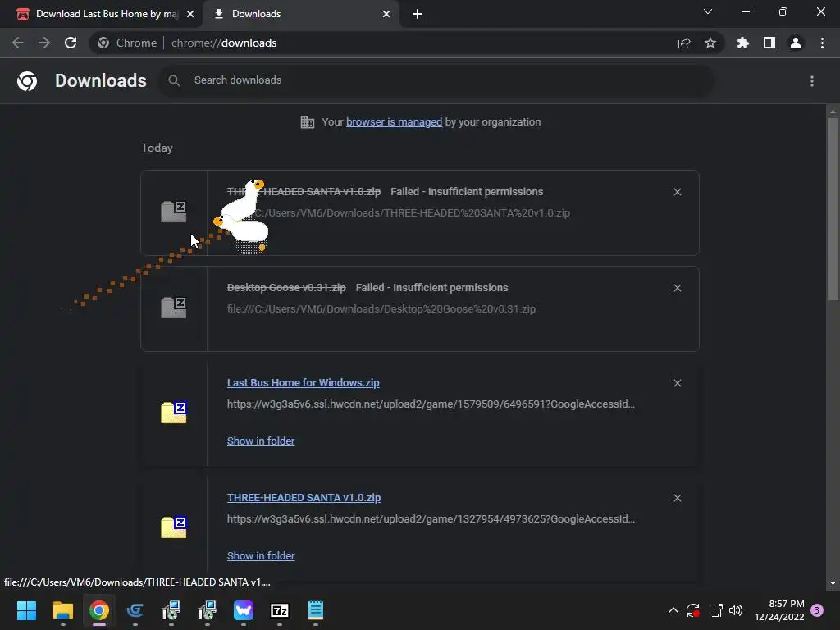The height and width of the screenshot is (630, 840).
Task: Close the Download Last Bus Home tab
Action: point(190,14)
